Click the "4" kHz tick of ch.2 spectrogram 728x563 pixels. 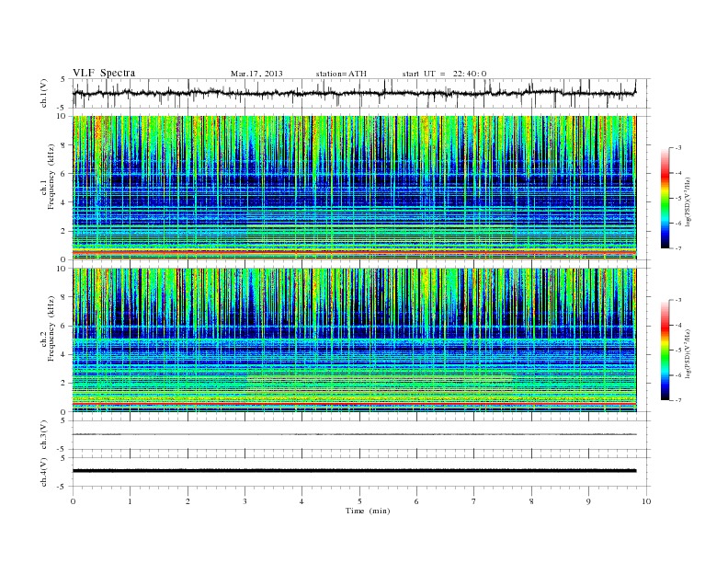64,355
